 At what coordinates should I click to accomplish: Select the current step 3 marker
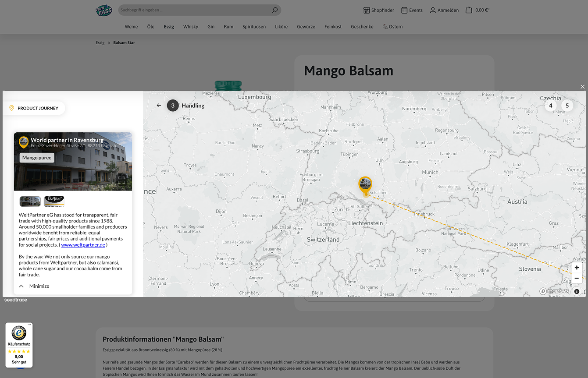point(173,106)
